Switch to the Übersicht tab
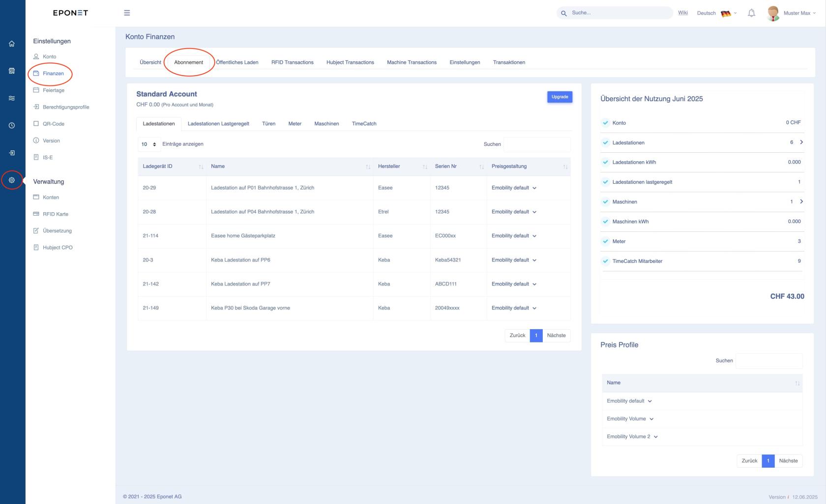826x504 pixels. tap(150, 62)
